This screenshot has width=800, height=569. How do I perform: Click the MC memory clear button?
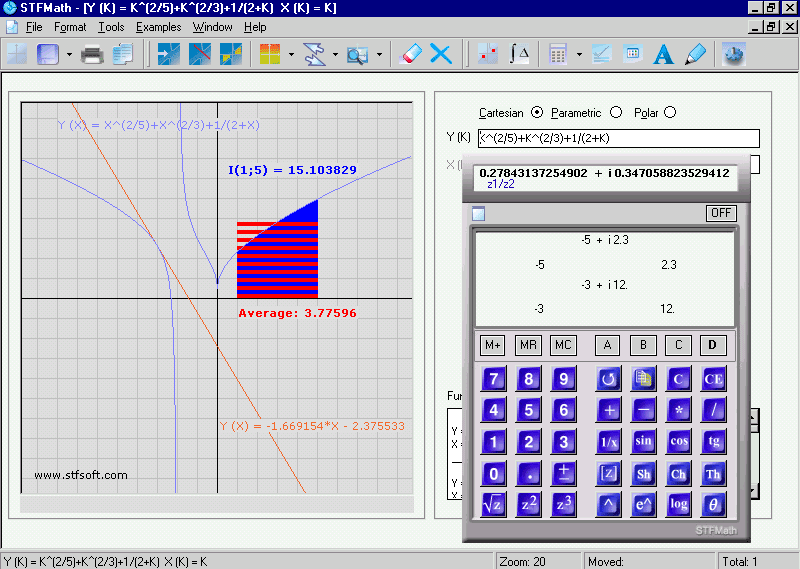(x=563, y=345)
